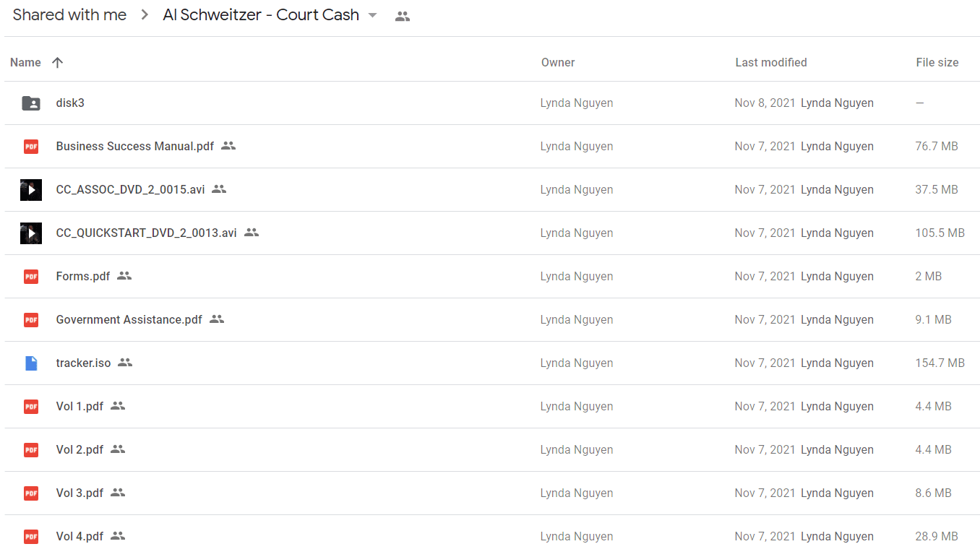This screenshot has width=980, height=557.
Task: Click the Owner column header
Action: tap(558, 63)
